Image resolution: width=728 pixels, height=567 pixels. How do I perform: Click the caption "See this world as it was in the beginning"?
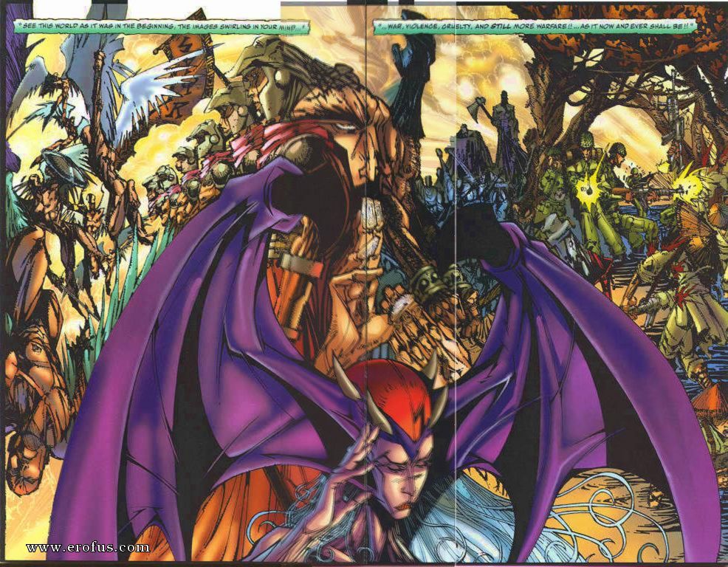pos(161,27)
